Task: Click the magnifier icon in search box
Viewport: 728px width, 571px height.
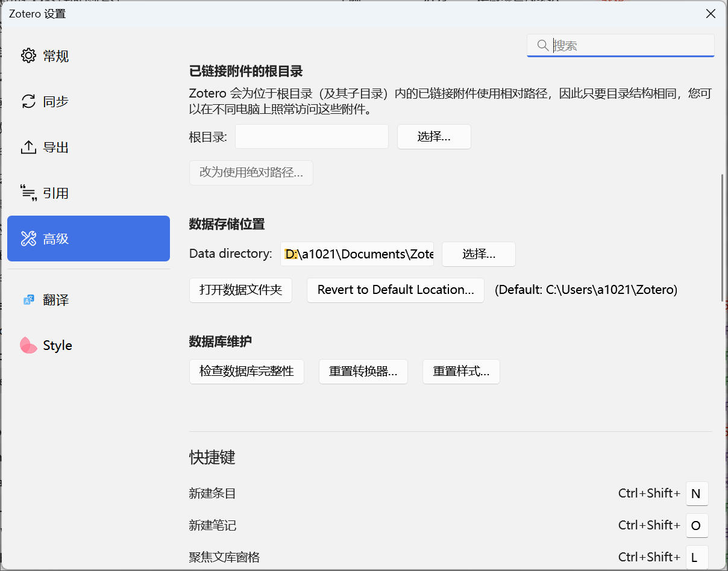Action: click(542, 45)
